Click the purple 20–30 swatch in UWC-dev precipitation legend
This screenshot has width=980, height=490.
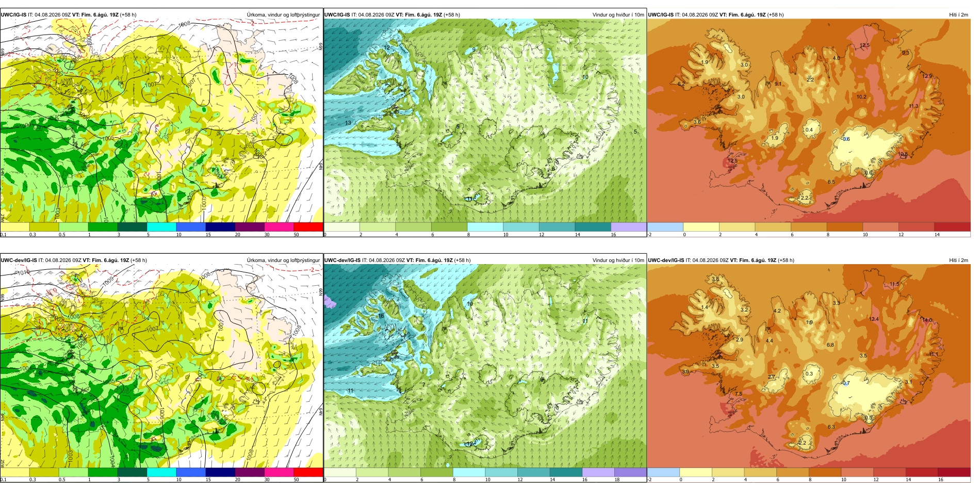pos(250,472)
